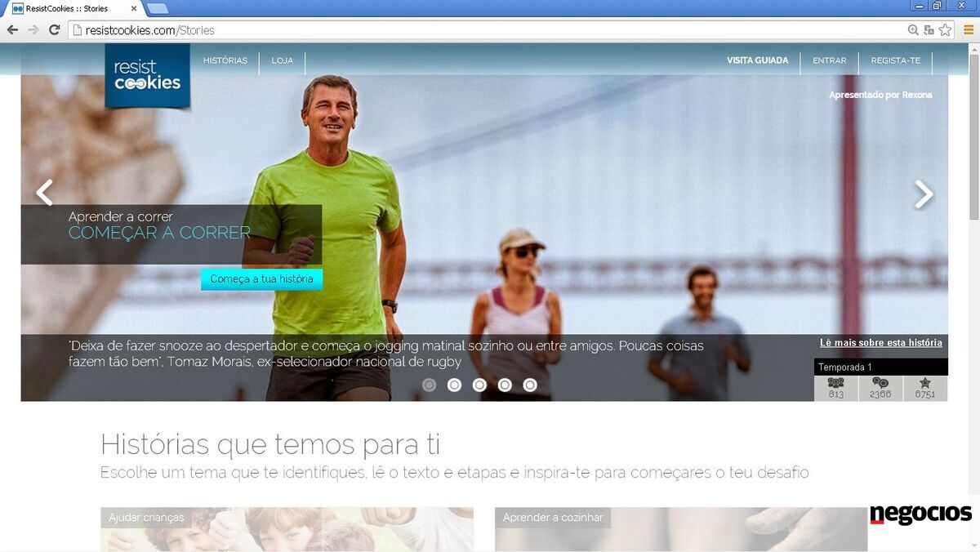This screenshot has width=980, height=552.
Task: Click Apresentado por Rexona text
Action: coord(880,95)
